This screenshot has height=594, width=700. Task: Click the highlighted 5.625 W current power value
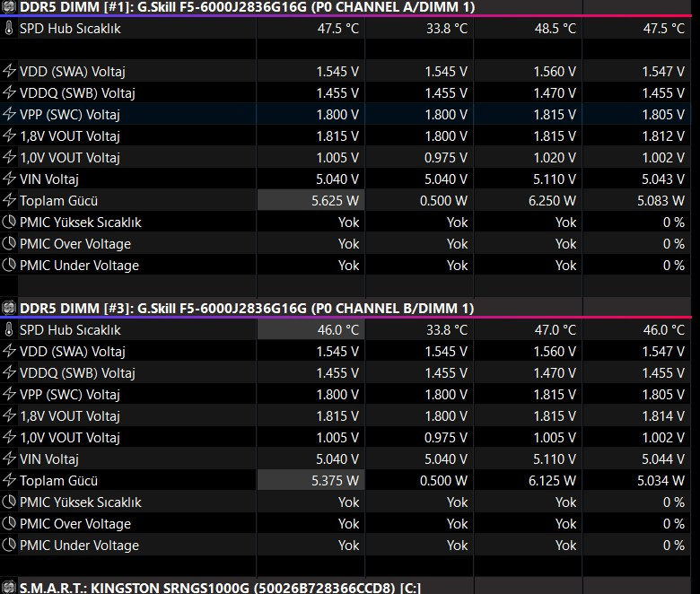pyautogui.click(x=336, y=201)
